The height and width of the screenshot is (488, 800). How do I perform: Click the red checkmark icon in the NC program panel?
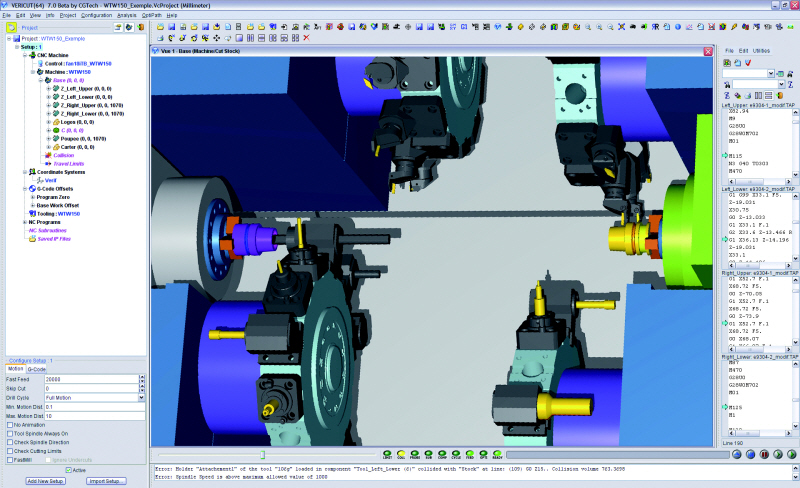748,63
